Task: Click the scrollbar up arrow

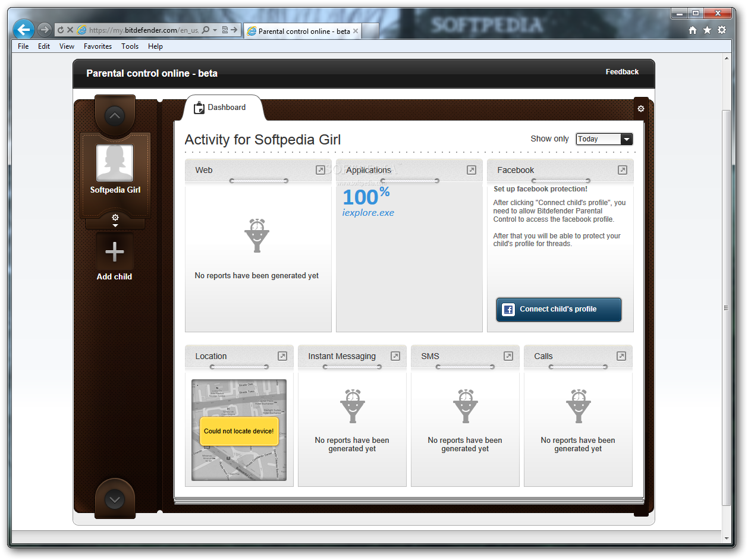Action: [x=726, y=59]
